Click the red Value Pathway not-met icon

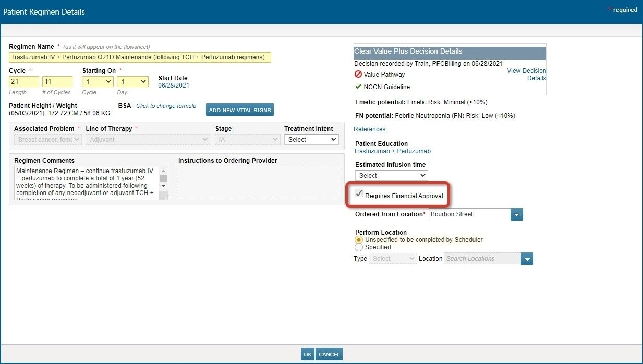358,74
